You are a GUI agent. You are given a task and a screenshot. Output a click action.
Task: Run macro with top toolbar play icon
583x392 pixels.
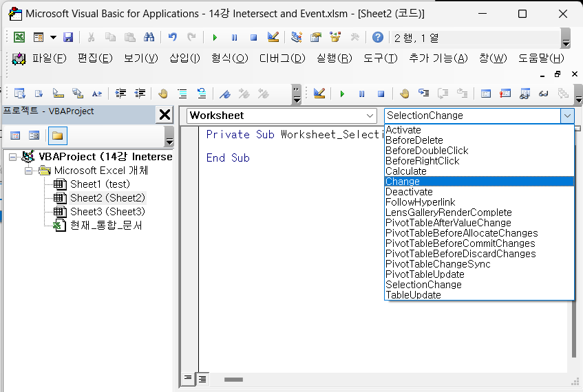(215, 38)
